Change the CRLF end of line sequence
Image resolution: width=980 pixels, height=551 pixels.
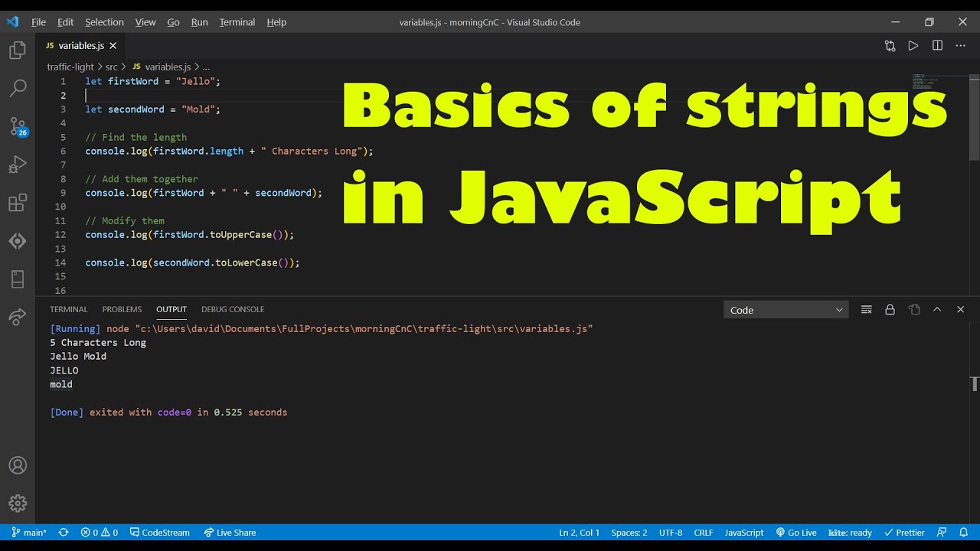[x=704, y=533]
